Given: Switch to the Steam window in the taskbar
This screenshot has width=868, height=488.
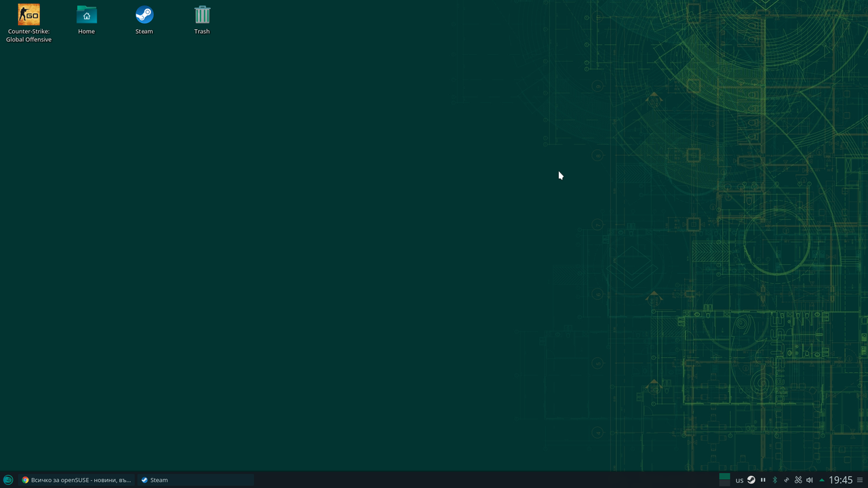Looking at the screenshot, I should (195, 480).
